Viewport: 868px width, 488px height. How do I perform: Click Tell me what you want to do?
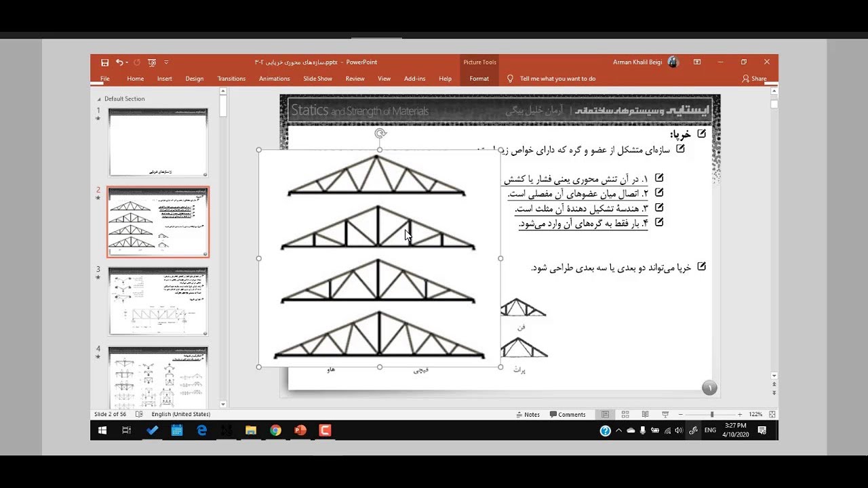[x=557, y=79]
